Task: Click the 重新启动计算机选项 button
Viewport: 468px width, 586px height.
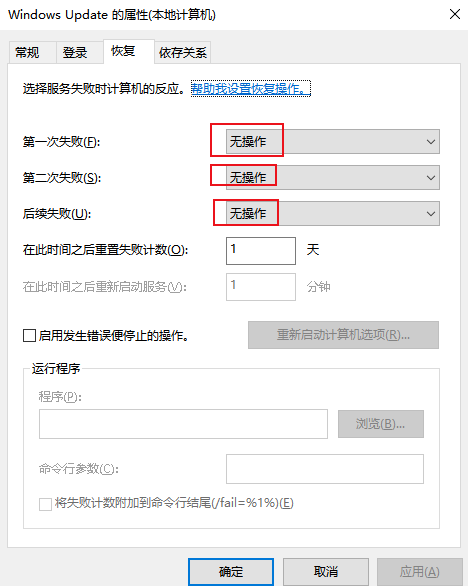Action: [x=343, y=335]
